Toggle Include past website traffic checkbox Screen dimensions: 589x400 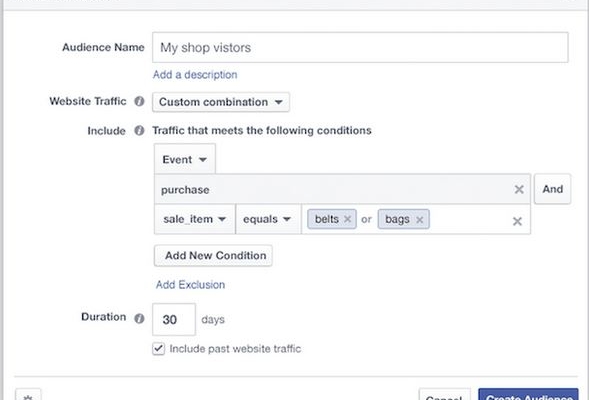click(x=159, y=349)
